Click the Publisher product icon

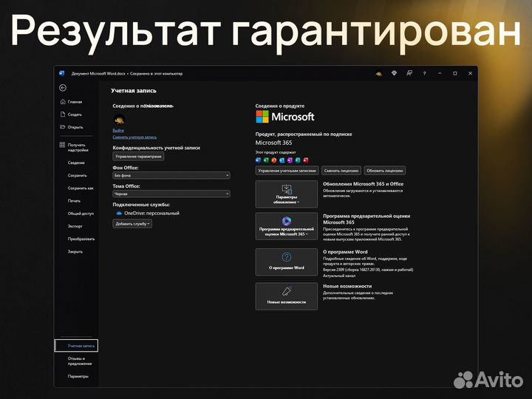coord(298,160)
